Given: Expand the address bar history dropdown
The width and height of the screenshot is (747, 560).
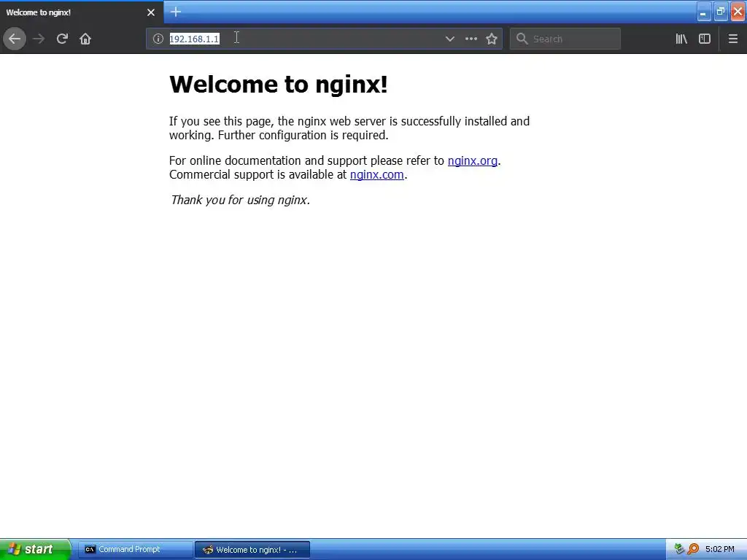Looking at the screenshot, I should 449,39.
